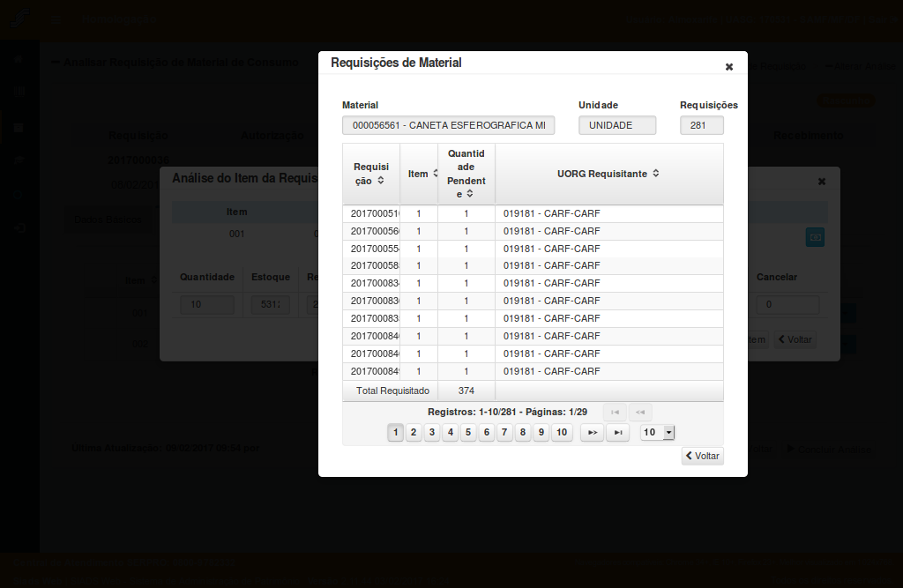Select page 10 in paginator

click(562, 433)
